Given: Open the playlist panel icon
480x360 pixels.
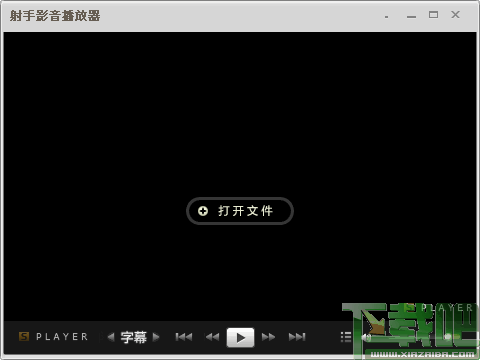Looking at the screenshot, I should (x=346, y=337).
